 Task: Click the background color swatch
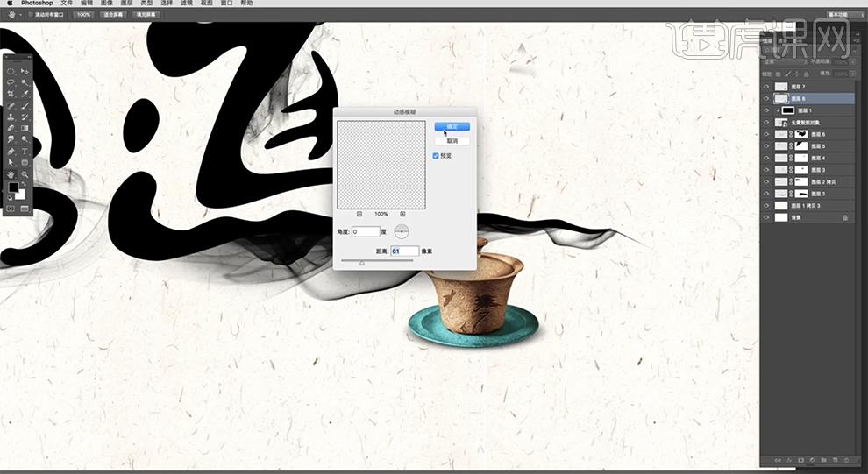click(20, 195)
